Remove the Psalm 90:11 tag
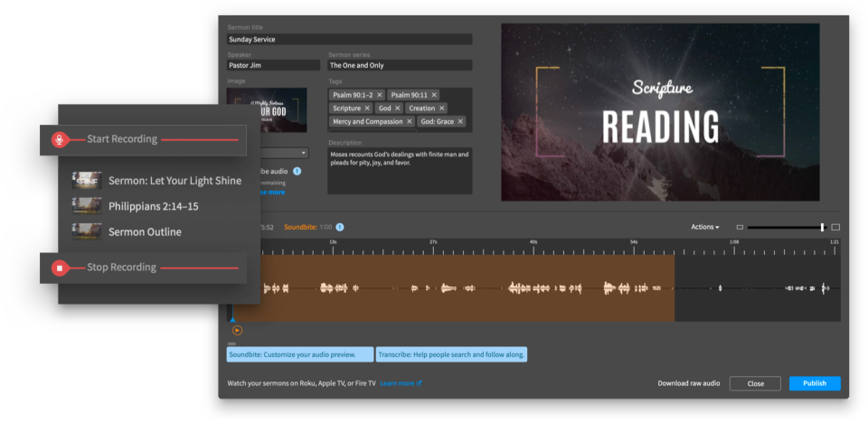 click(x=434, y=95)
